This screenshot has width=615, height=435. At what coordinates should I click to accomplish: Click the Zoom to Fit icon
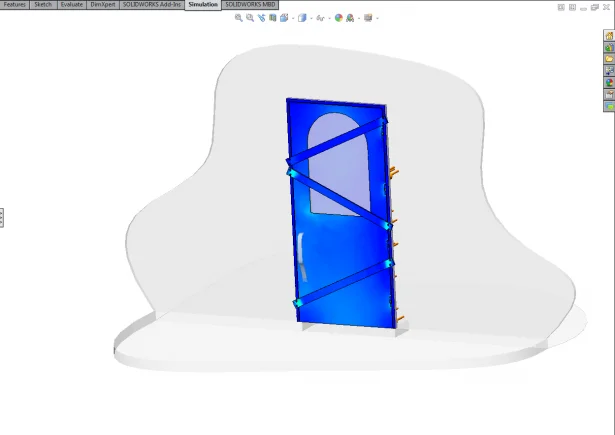coord(239,18)
